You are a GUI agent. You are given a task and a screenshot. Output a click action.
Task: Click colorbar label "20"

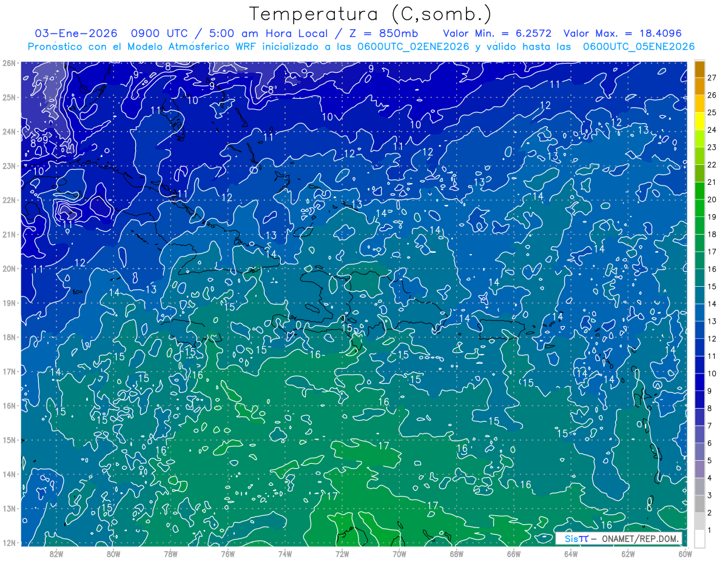[712, 199]
